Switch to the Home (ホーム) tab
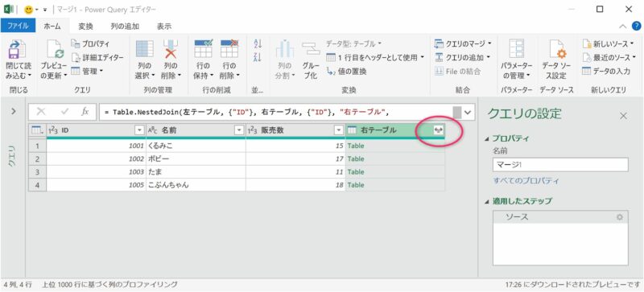 coord(52,26)
